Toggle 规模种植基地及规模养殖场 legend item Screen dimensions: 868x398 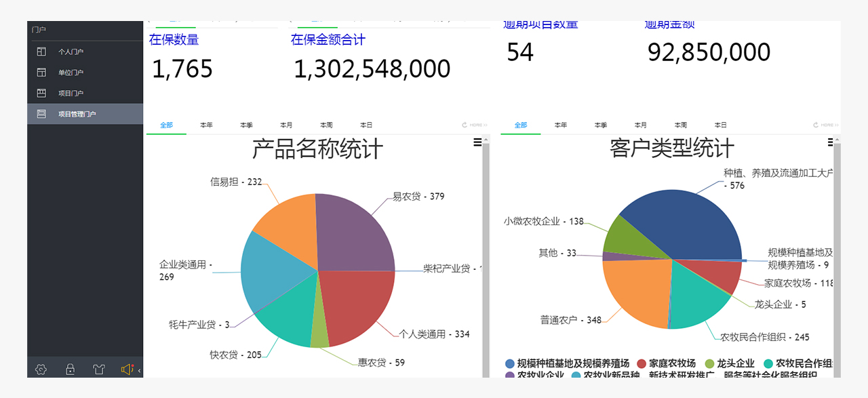[x=567, y=363]
